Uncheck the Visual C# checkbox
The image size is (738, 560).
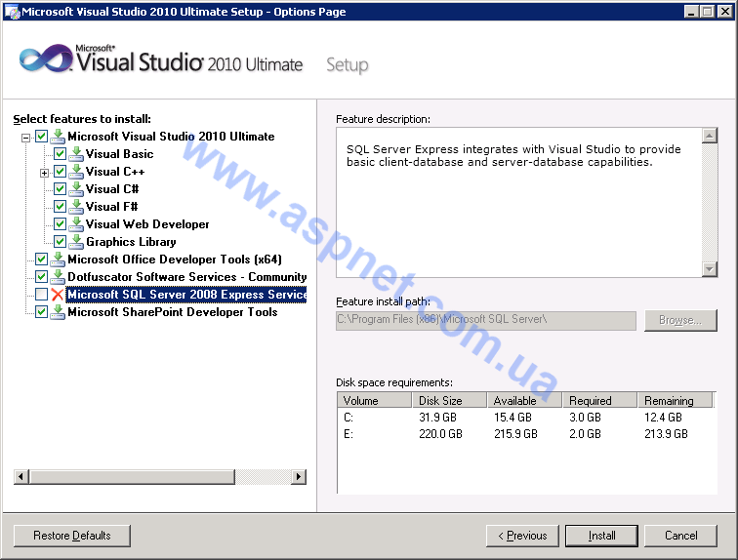[60, 189]
